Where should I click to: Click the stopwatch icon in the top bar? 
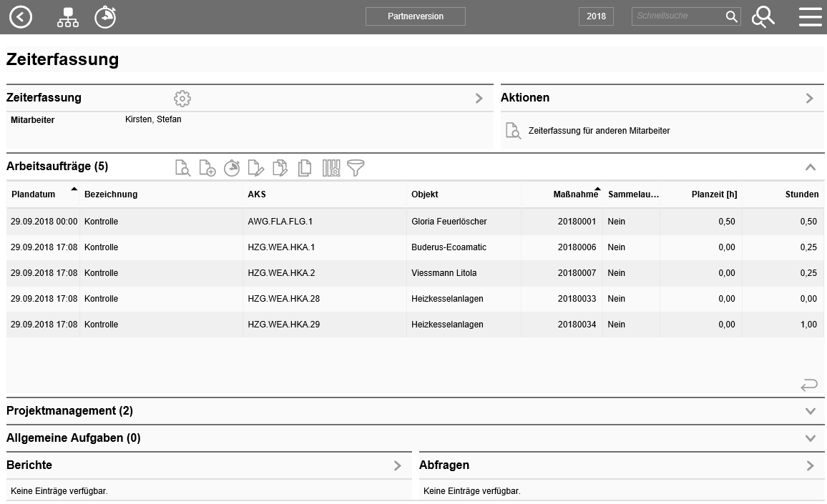click(x=105, y=16)
